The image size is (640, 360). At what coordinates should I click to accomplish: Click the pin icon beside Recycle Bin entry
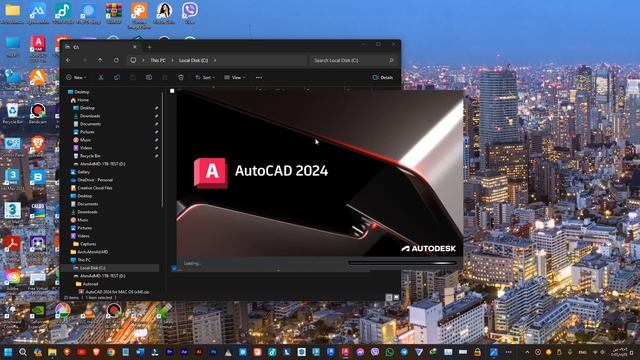(156, 156)
